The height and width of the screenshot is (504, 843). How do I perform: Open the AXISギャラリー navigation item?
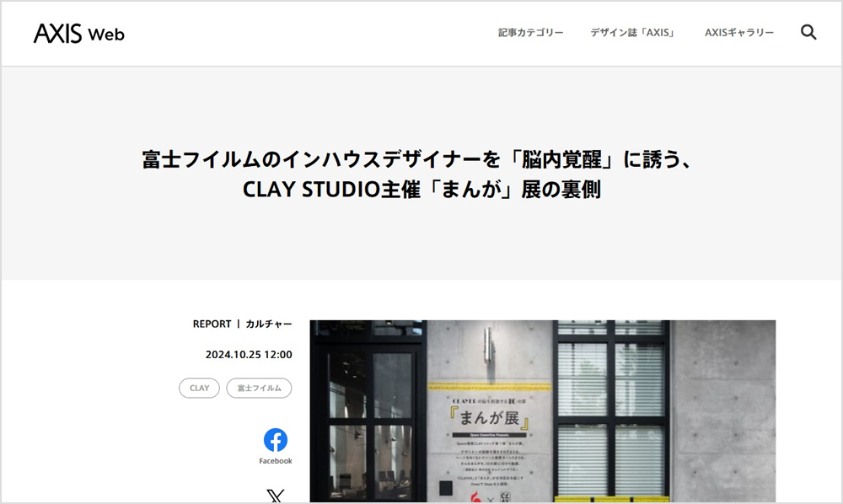(x=739, y=33)
